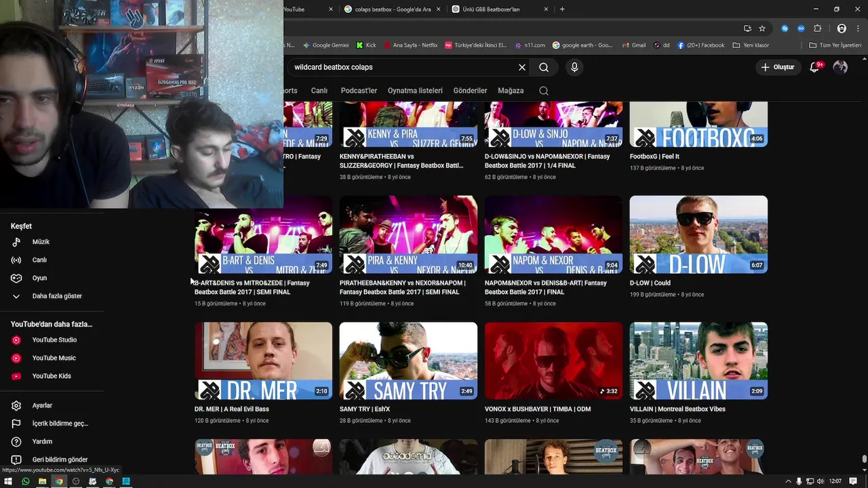Image resolution: width=868 pixels, height=488 pixels.
Task: Open D-LOW | Could video title
Action: [650, 283]
